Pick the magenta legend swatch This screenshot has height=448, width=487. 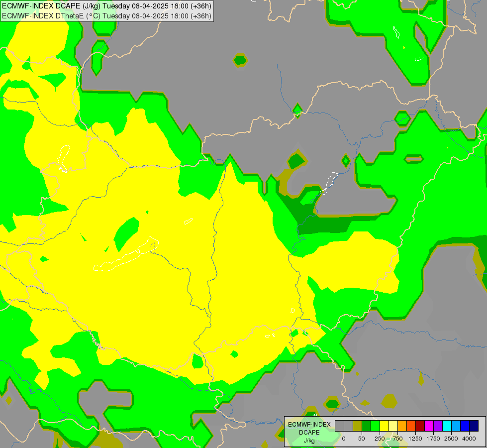pyautogui.click(x=429, y=426)
